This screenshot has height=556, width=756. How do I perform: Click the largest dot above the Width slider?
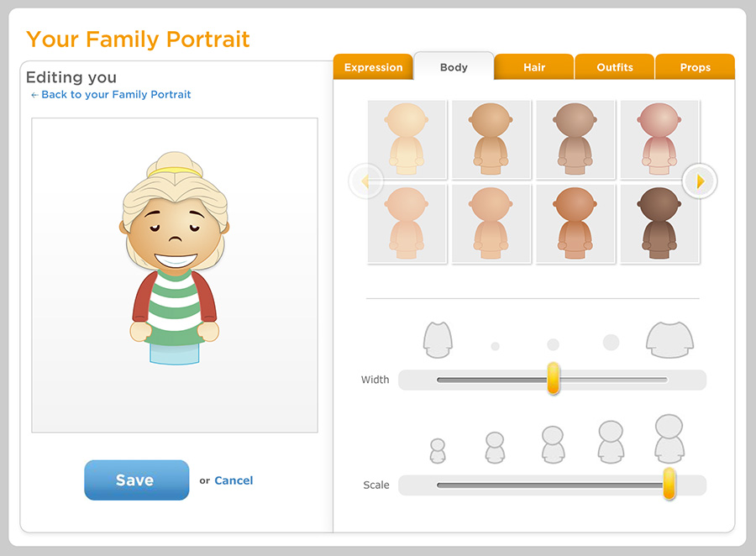click(611, 343)
